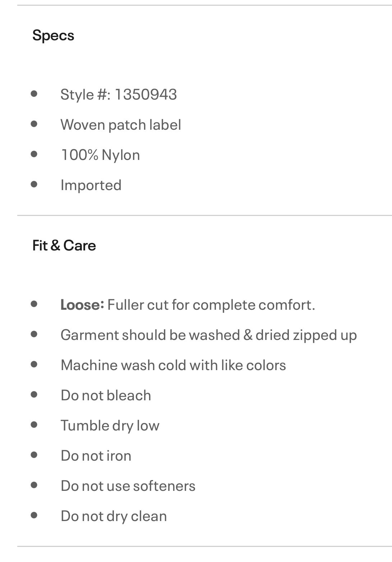Image resolution: width=392 pixels, height=562 pixels.
Task: Click bullet next to Imported item
Action: (34, 184)
